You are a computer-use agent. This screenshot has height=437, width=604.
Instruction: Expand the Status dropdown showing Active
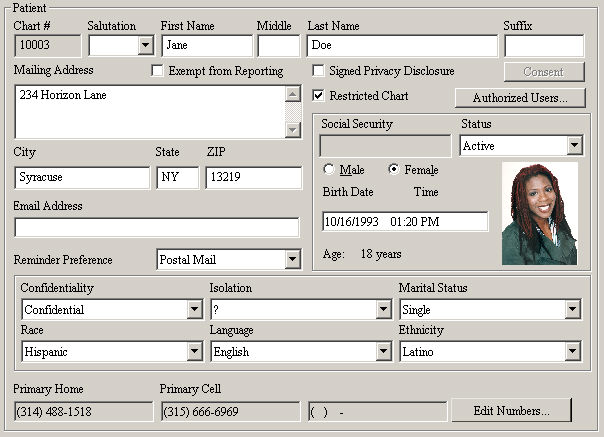pos(573,145)
